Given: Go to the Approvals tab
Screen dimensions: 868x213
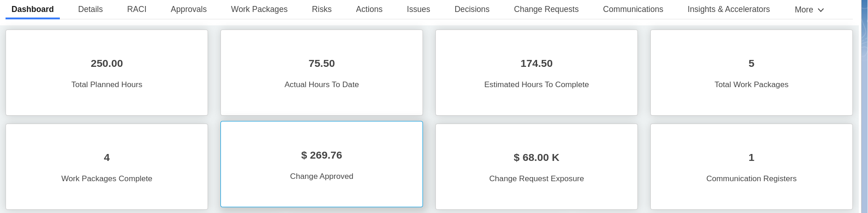Looking at the screenshot, I should point(189,9).
